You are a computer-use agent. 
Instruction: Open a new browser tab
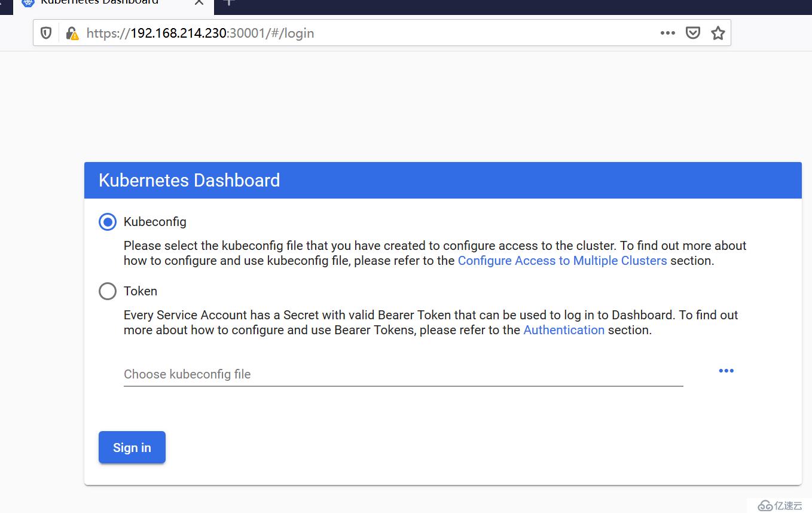tap(228, 2)
